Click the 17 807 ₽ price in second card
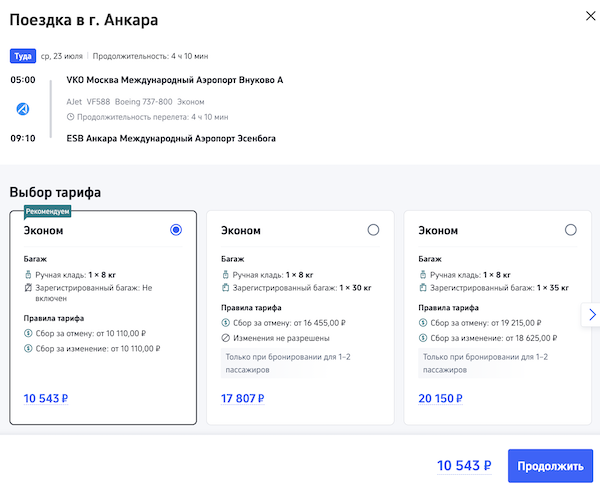600x486 pixels. pyautogui.click(x=243, y=399)
